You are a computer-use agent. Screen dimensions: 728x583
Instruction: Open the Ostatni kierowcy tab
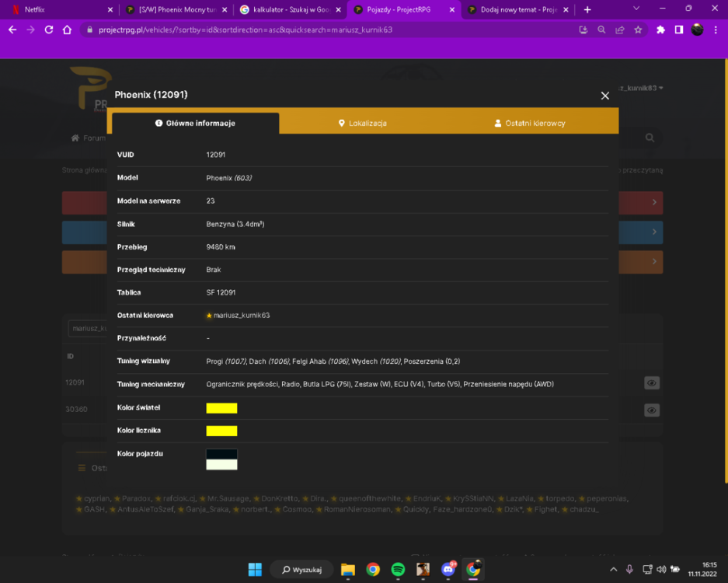tap(530, 123)
